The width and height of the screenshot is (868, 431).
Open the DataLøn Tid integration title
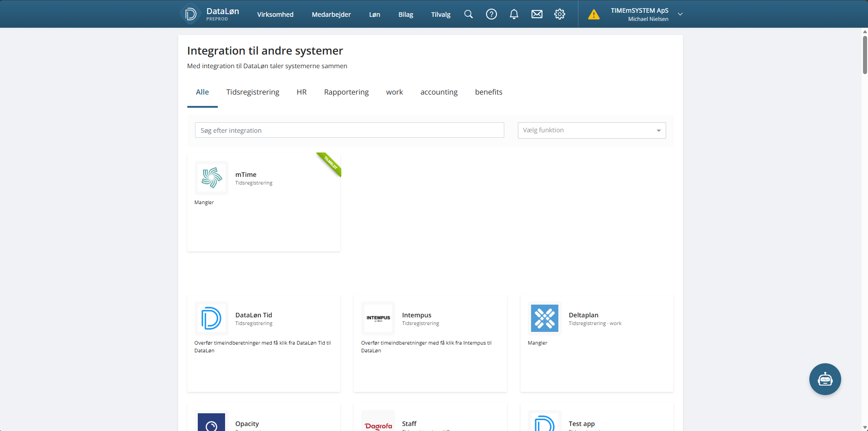[x=253, y=315]
